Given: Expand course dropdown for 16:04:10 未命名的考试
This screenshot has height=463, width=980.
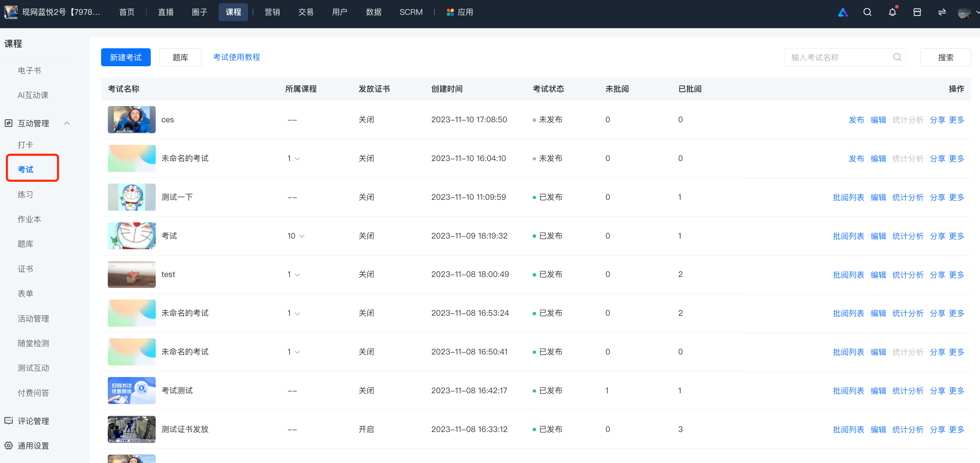Looking at the screenshot, I should click(298, 159).
